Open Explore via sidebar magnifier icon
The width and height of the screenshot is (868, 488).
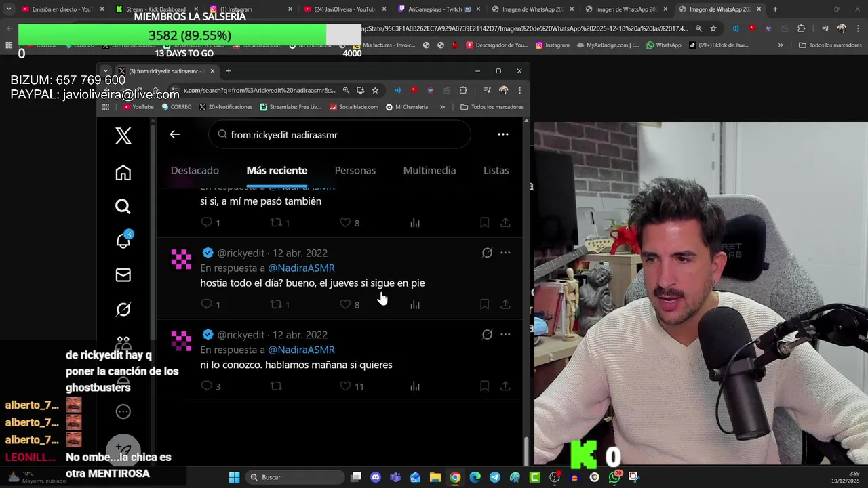click(x=123, y=206)
